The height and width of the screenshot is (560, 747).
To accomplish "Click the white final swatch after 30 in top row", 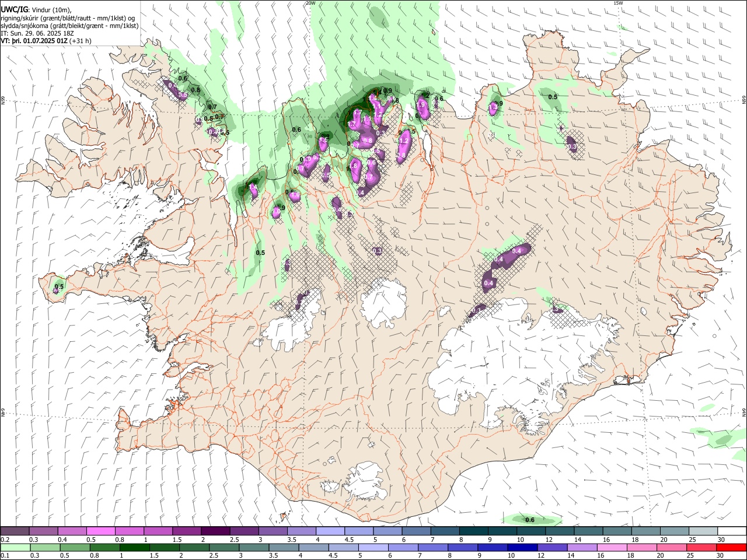I will click(x=732, y=531).
